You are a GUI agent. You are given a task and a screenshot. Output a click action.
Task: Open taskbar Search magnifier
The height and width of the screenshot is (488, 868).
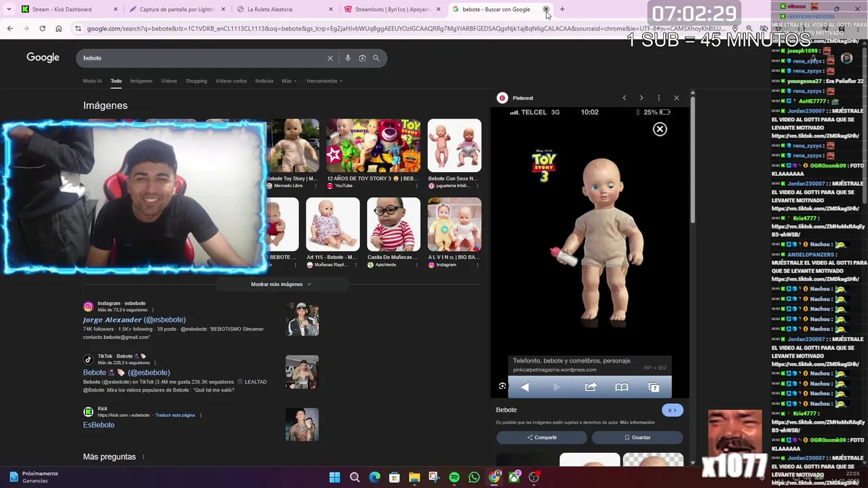tap(355, 477)
